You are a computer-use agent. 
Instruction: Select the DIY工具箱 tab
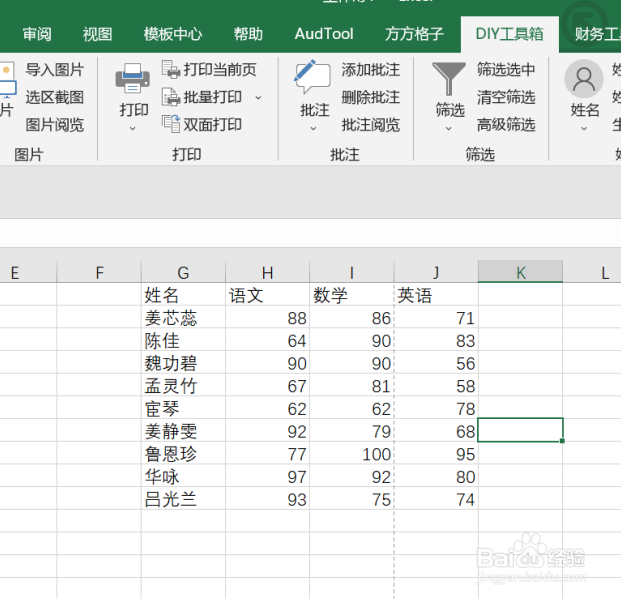pos(510,34)
